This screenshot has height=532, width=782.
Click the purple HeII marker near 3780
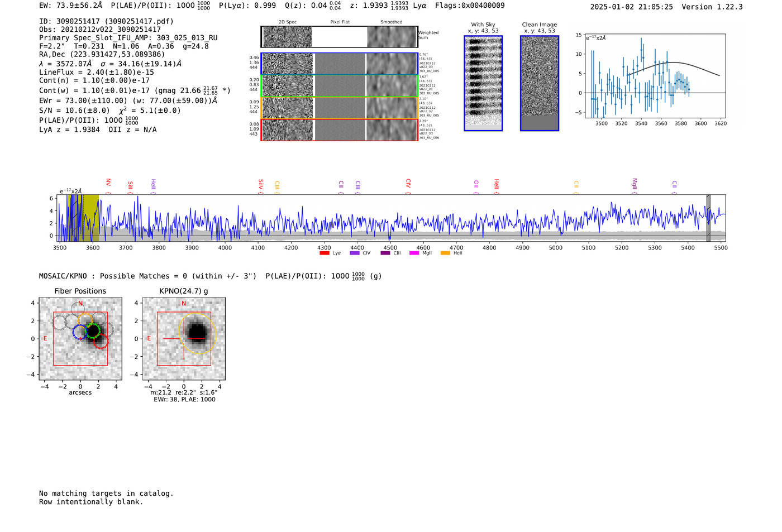pyautogui.click(x=153, y=185)
